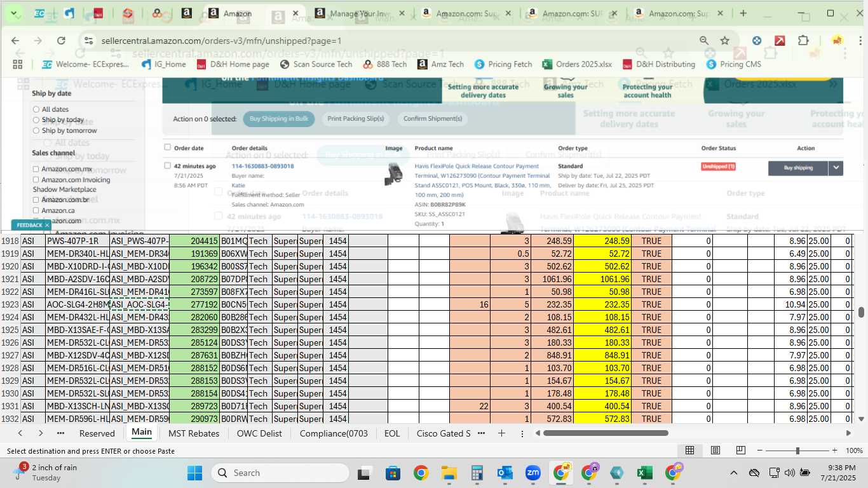
Task: Open Outlook from the taskbar
Action: (505, 473)
